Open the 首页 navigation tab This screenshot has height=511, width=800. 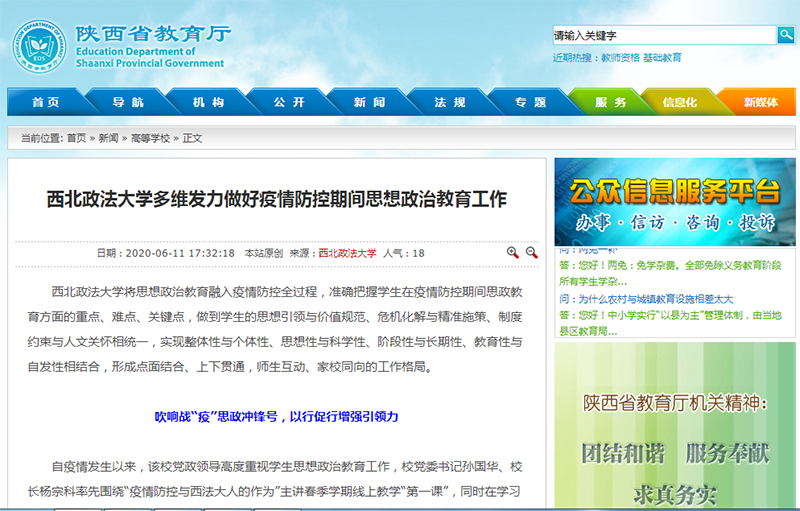[x=45, y=102]
